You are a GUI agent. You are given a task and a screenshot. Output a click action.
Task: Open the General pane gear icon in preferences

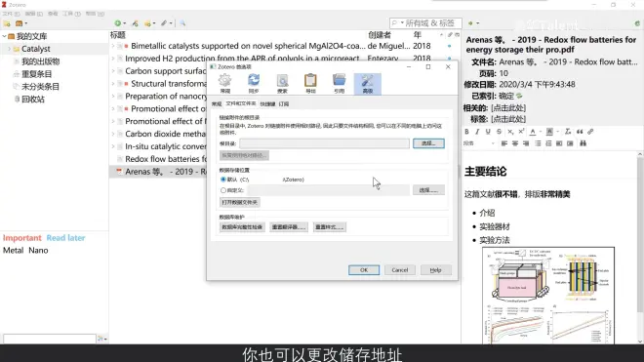[225, 83]
